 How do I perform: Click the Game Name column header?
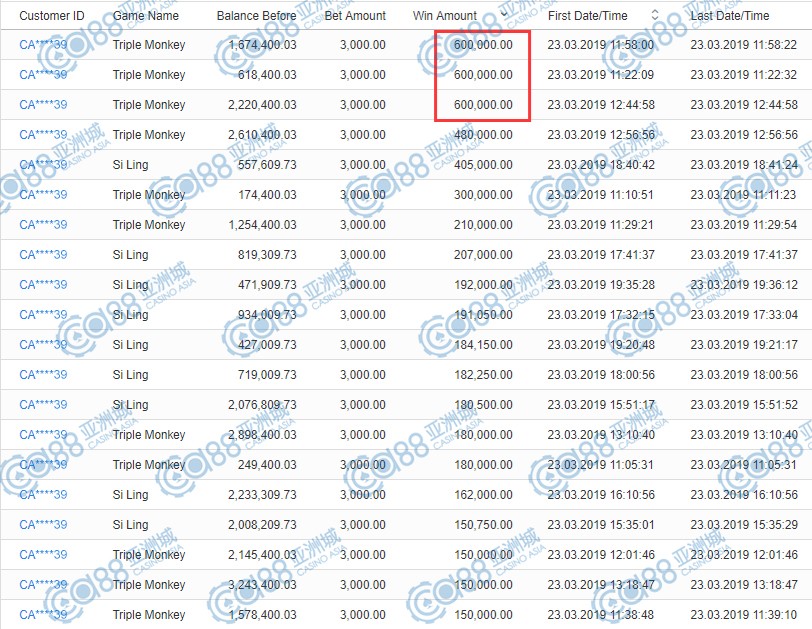point(146,16)
